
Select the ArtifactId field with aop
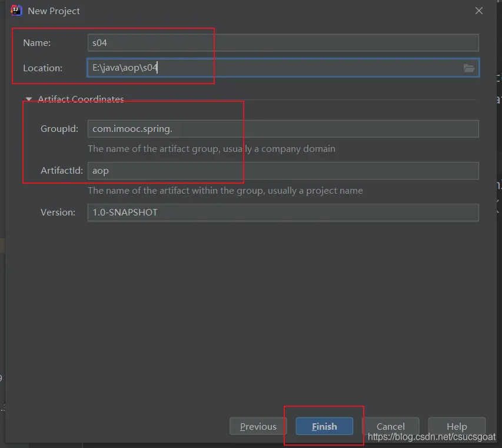coord(282,171)
